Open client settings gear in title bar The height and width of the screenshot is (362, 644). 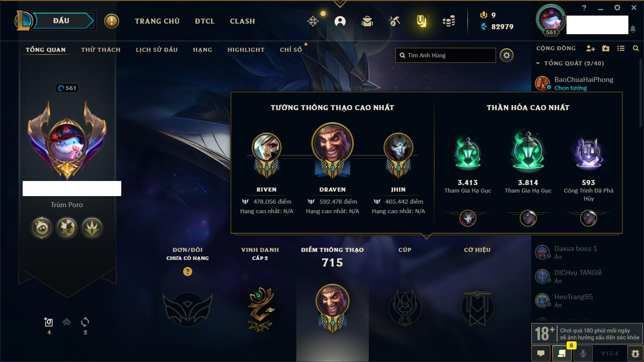click(x=617, y=8)
